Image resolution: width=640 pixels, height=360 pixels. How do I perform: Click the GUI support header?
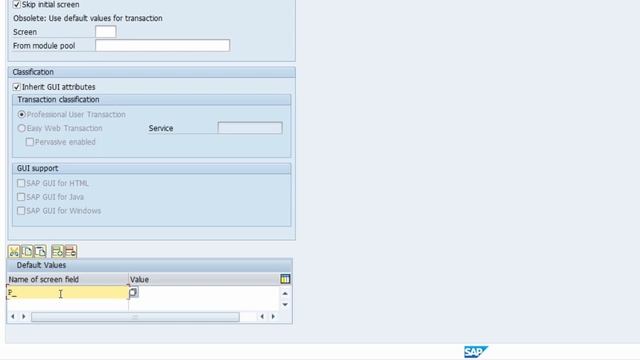click(38, 169)
